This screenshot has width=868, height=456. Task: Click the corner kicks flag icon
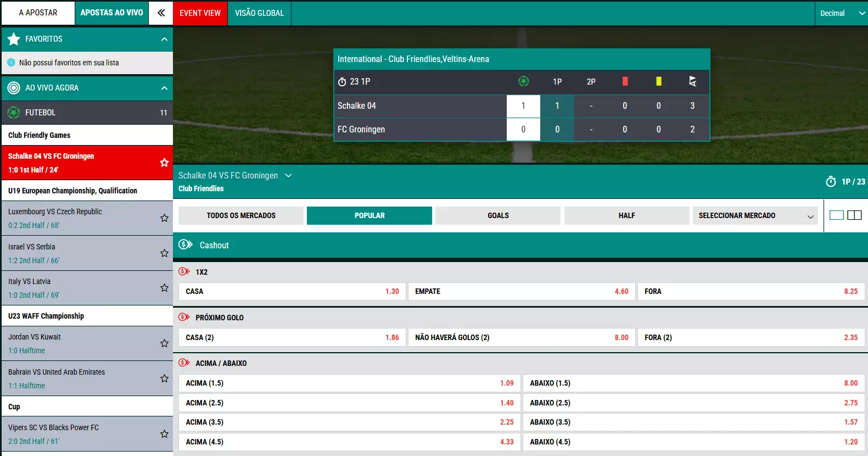[x=692, y=81]
